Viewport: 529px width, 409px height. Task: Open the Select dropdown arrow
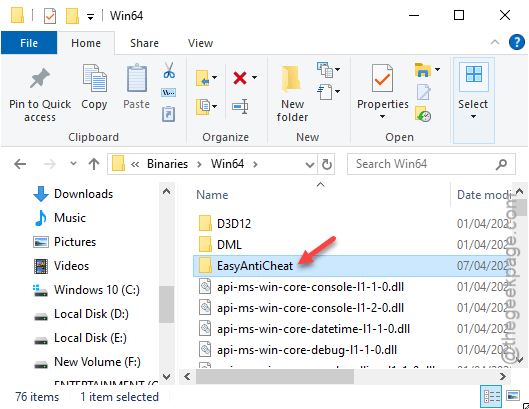(473, 116)
